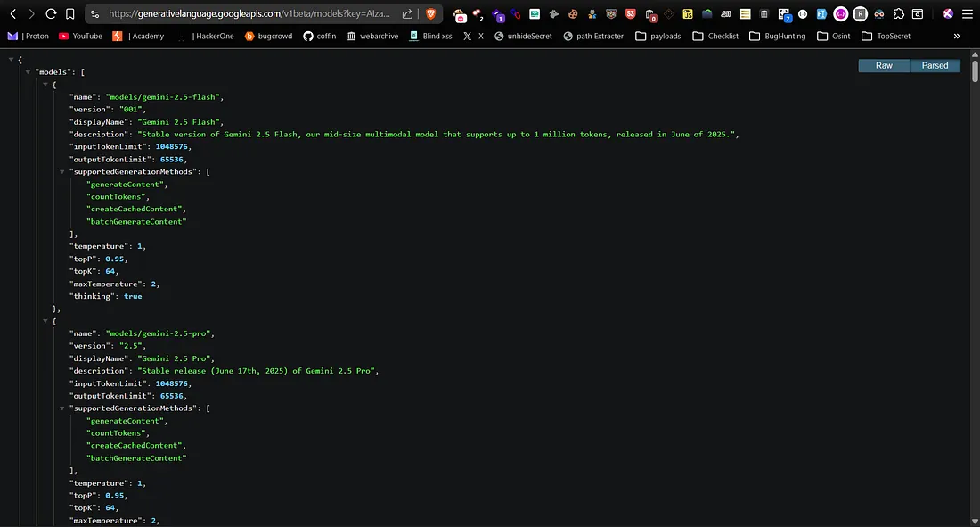Image resolution: width=980 pixels, height=527 pixels.
Task: Switch to the Parsed JSON view
Action: (x=935, y=66)
